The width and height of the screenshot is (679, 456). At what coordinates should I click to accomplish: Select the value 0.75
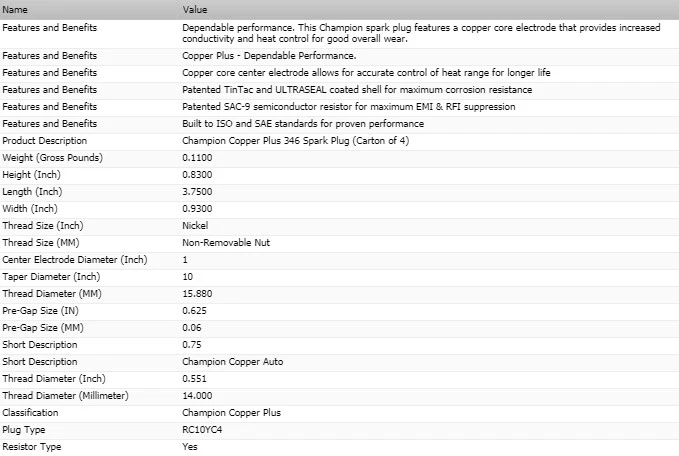coord(191,345)
